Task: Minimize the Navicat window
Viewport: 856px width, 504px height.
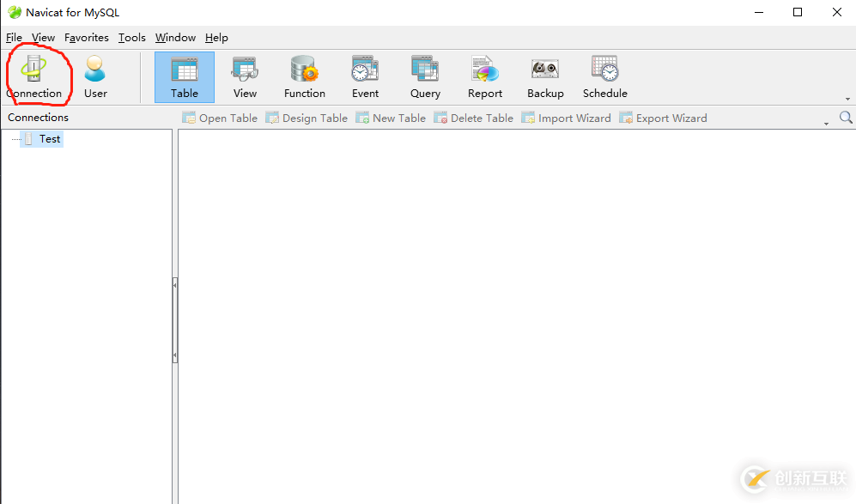Action: coord(759,12)
